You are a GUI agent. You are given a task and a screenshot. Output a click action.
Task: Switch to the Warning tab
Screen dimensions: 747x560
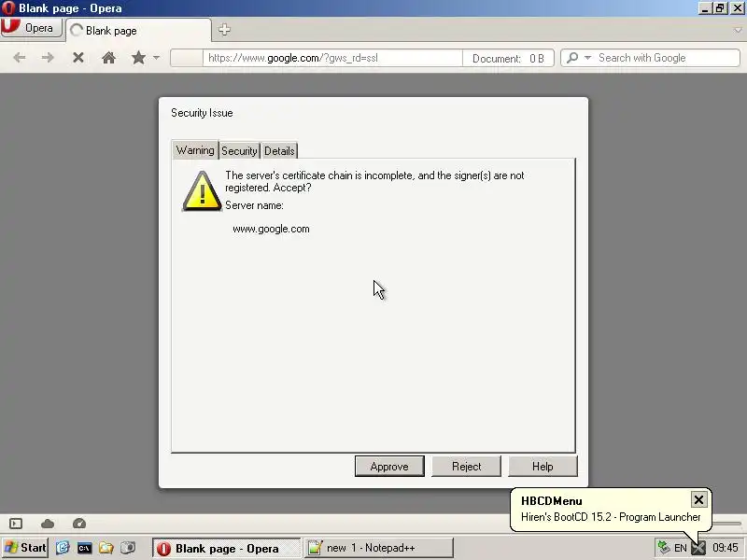pos(195,150)
